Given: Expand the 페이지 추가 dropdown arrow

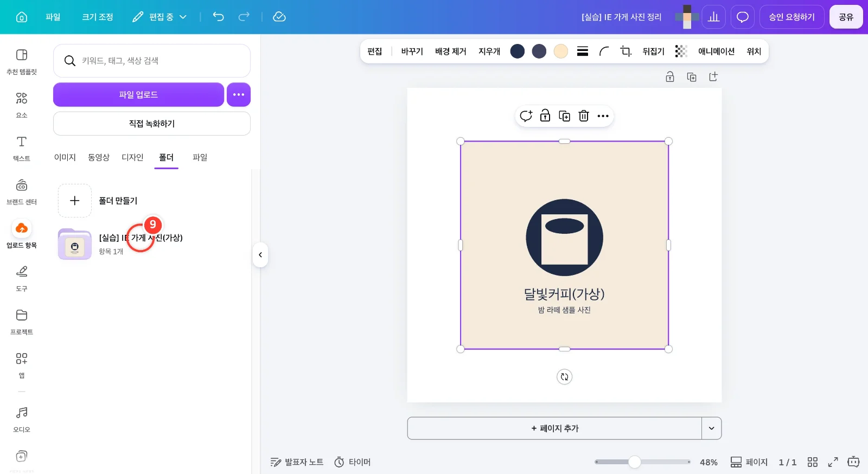Looking at the screenshot, I should [711, 428].
